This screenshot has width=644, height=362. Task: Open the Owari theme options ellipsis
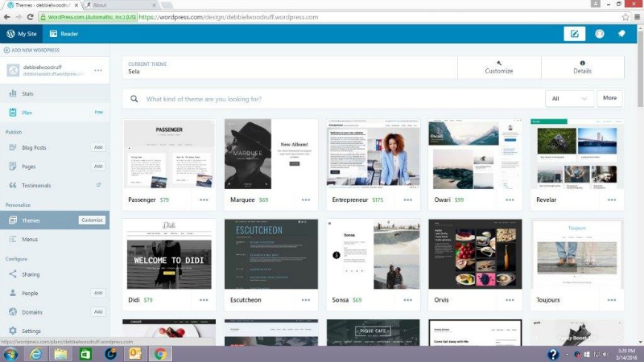pyautogui.click(x=510, y=200)
